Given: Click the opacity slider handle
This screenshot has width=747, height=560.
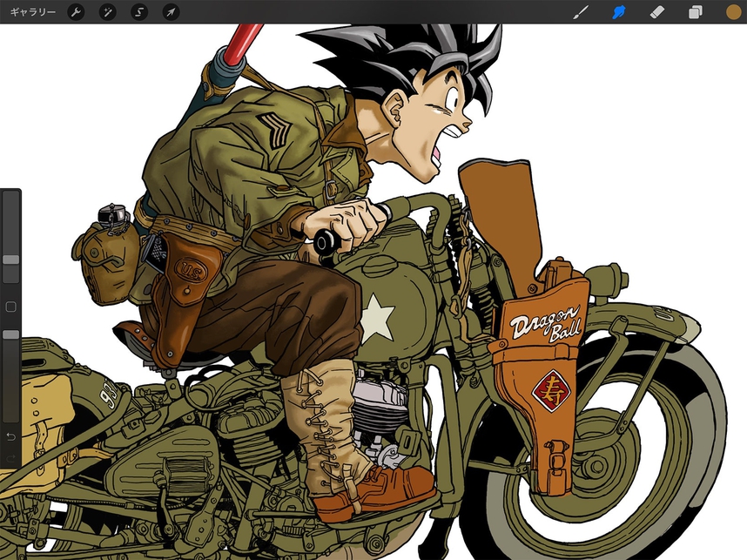Looking at the screenshot, I should [x=11, y=334].
